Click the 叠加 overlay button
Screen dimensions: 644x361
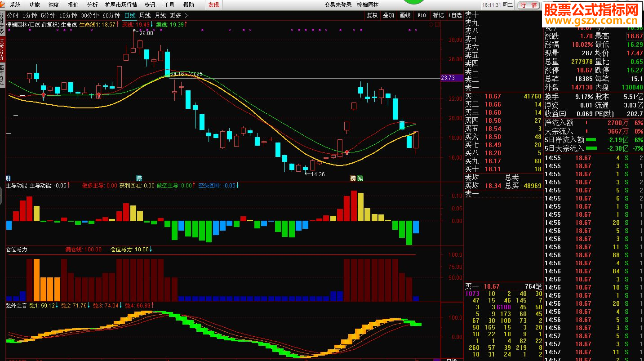pos(388,15)
